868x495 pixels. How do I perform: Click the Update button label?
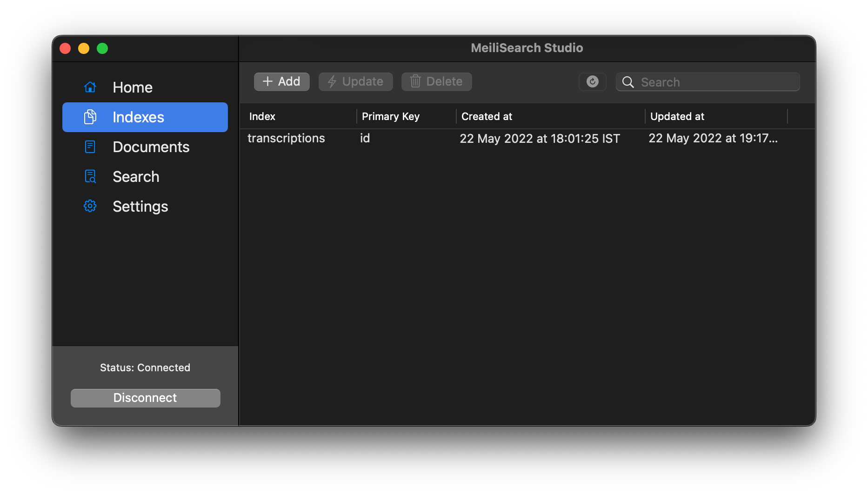[362, 81]
